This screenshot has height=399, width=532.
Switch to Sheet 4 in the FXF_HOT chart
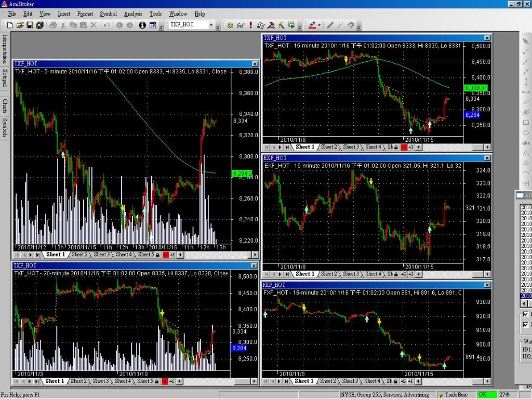coord(372,381)
